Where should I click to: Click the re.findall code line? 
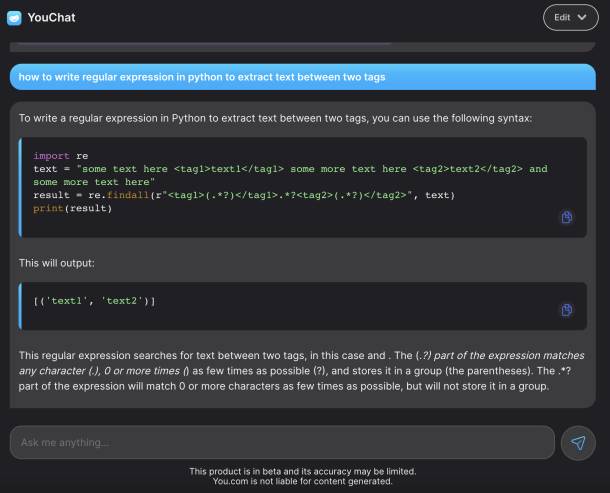point(244,195)
